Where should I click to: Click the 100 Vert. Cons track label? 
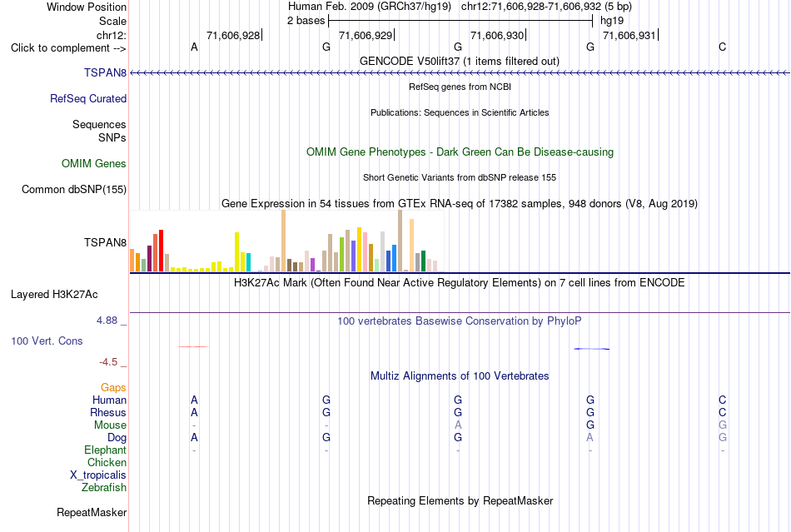coord(47,341)
